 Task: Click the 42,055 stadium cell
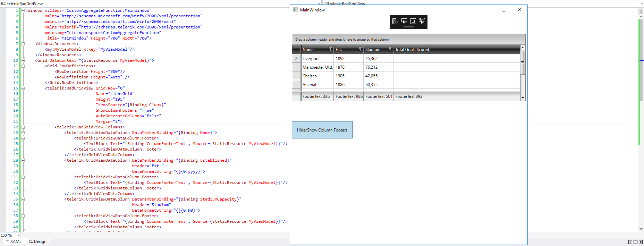point(379,76)
